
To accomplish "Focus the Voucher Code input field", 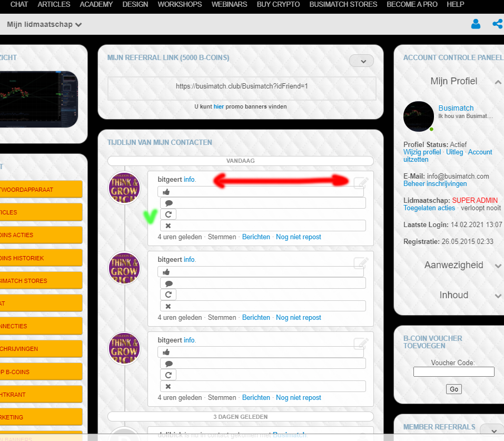I will pyautogui.click(x=453, y=371).
